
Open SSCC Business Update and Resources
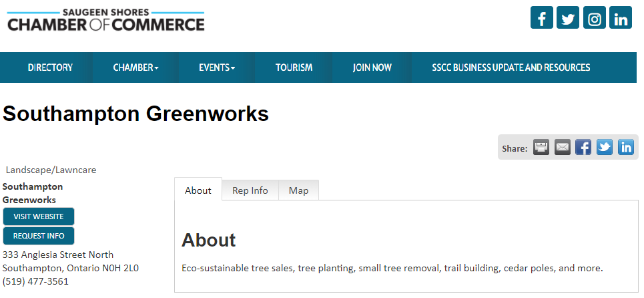511,67
